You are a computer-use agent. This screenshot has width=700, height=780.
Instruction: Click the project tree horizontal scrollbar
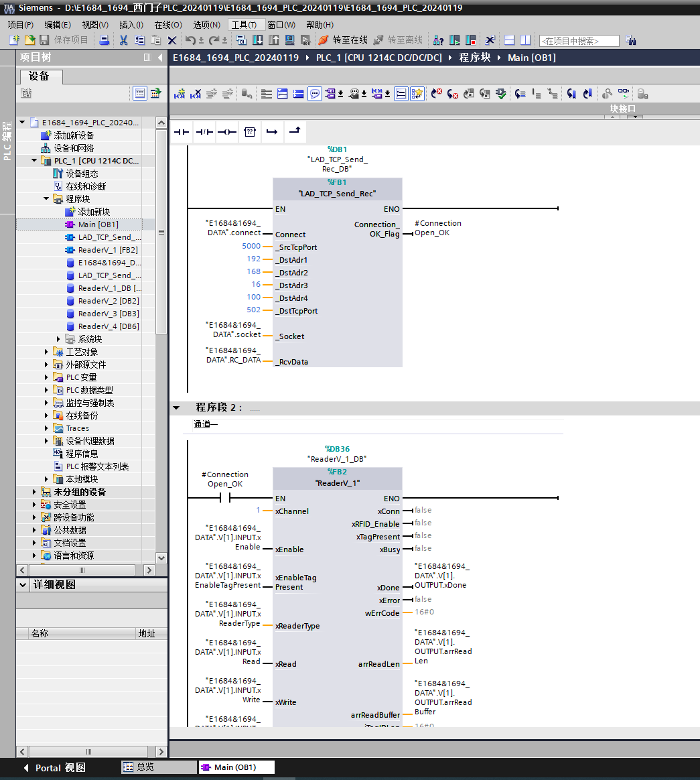(x=82, y=570)
